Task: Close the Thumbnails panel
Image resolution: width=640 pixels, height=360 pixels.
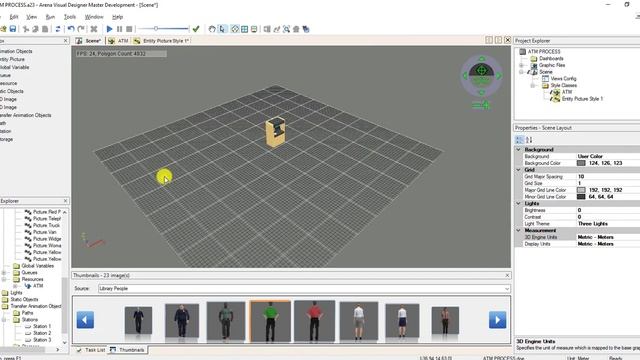Action: (x=507, y=276)
